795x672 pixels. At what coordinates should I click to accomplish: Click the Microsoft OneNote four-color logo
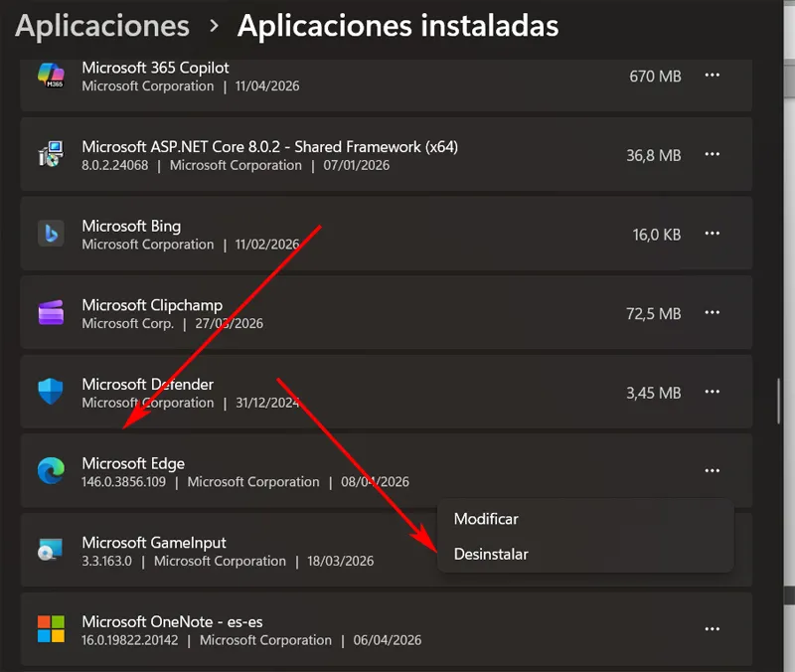[51, 629]
